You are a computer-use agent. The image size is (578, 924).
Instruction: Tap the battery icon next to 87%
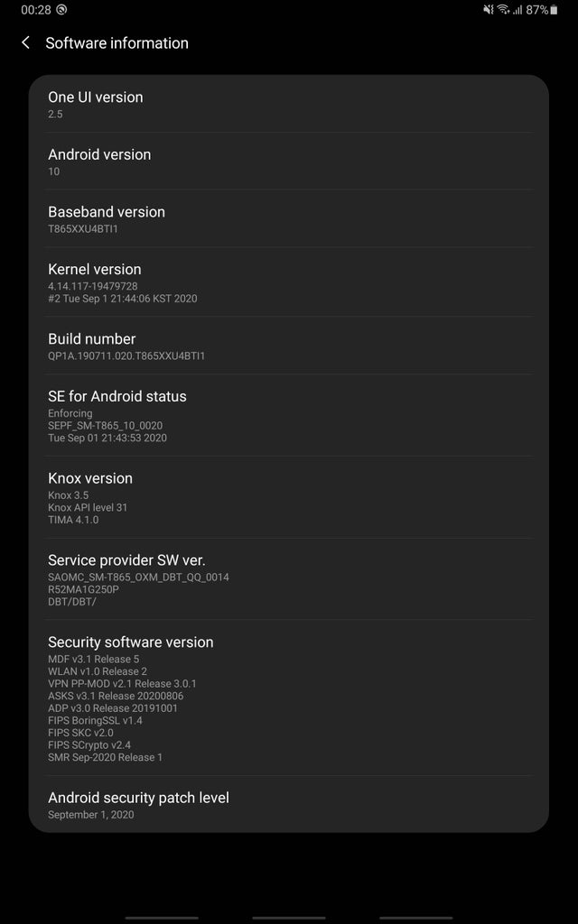(554, 11)
